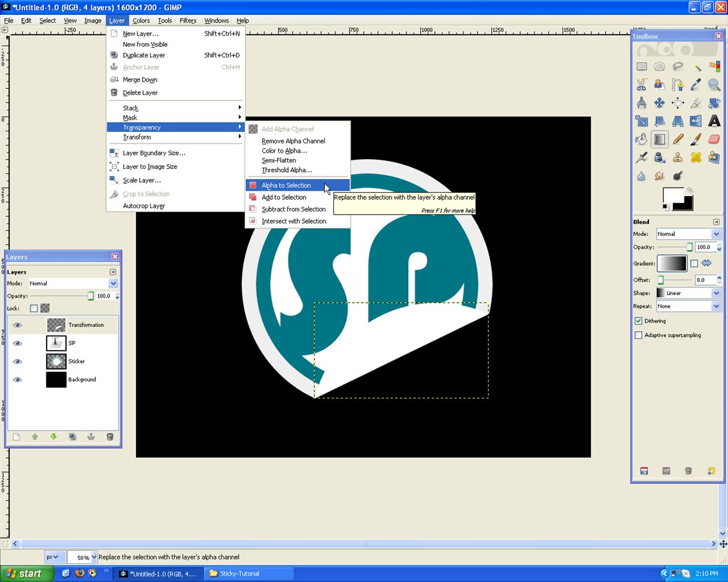
Task: Select the Flip tool
Action: click(x=696, y=121)
